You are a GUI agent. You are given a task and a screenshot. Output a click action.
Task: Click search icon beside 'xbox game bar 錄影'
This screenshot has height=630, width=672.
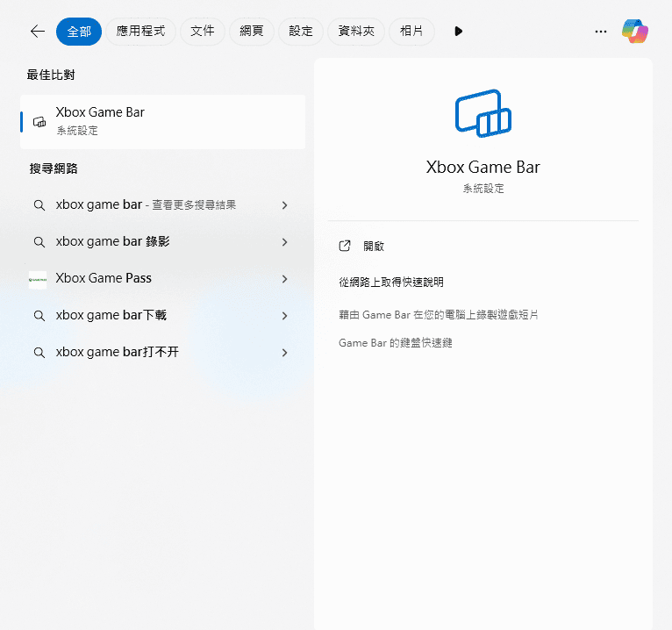click(x=39, y=242)
